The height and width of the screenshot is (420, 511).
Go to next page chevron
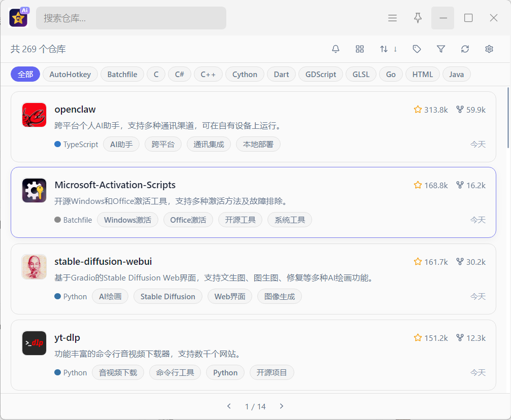tap(282, 406)
